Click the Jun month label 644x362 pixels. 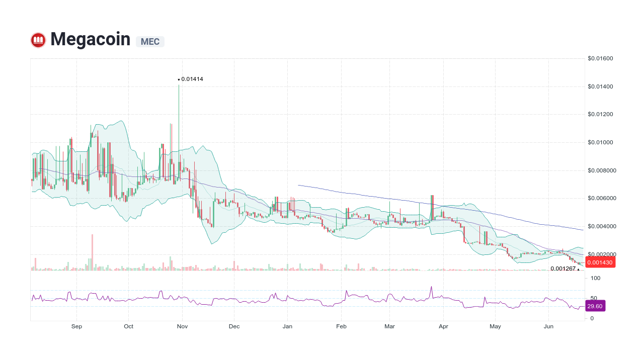click(548, 326)
